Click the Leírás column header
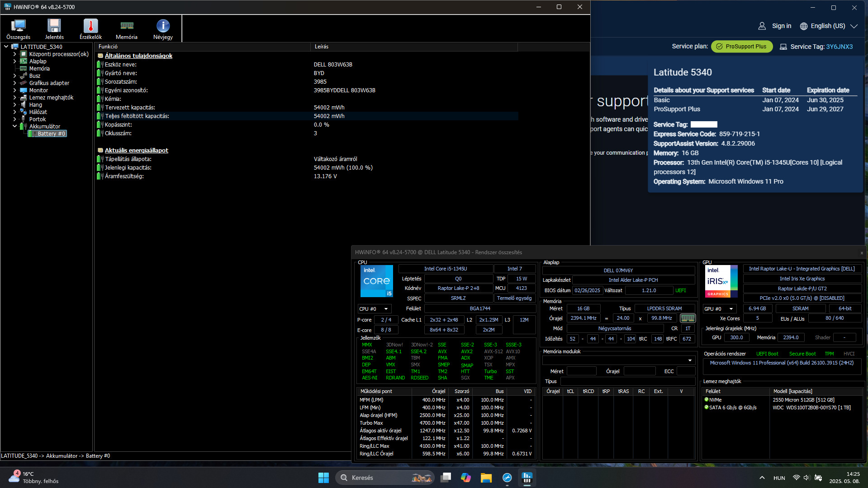 [x=414, y=47]
